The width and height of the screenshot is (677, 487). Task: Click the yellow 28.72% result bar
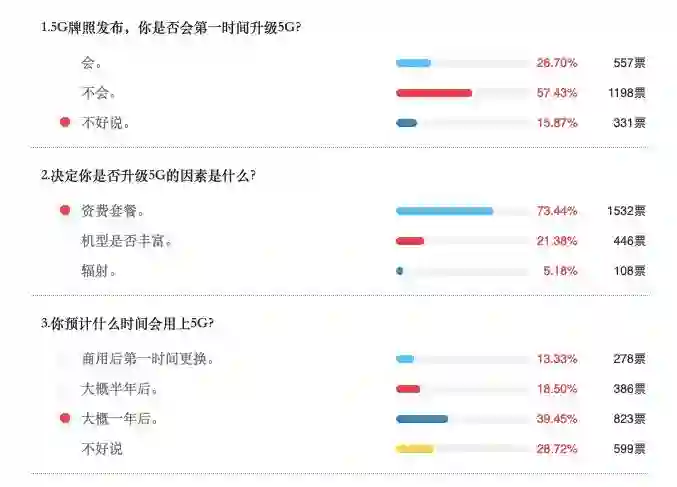tap(415, 449)
